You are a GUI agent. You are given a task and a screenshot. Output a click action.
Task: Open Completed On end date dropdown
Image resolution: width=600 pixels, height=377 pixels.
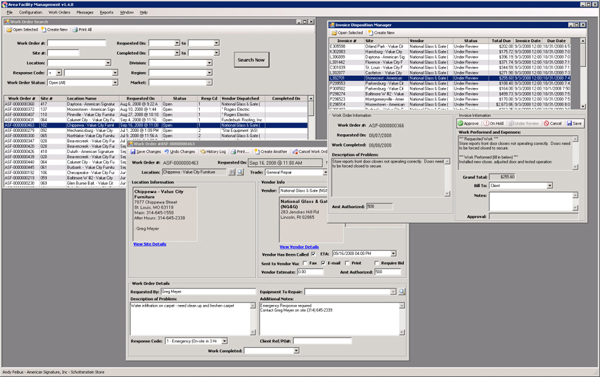coord(216,53)
